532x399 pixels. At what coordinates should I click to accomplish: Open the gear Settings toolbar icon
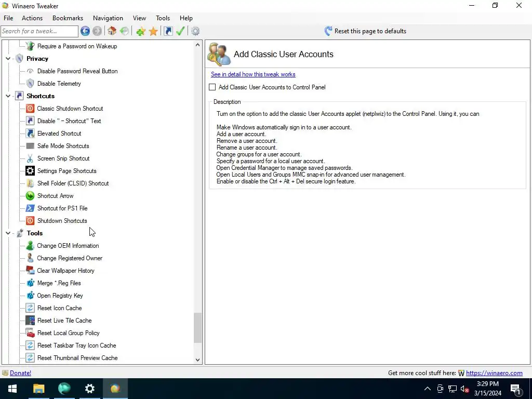pyautogui.click(x=195, y=31)
